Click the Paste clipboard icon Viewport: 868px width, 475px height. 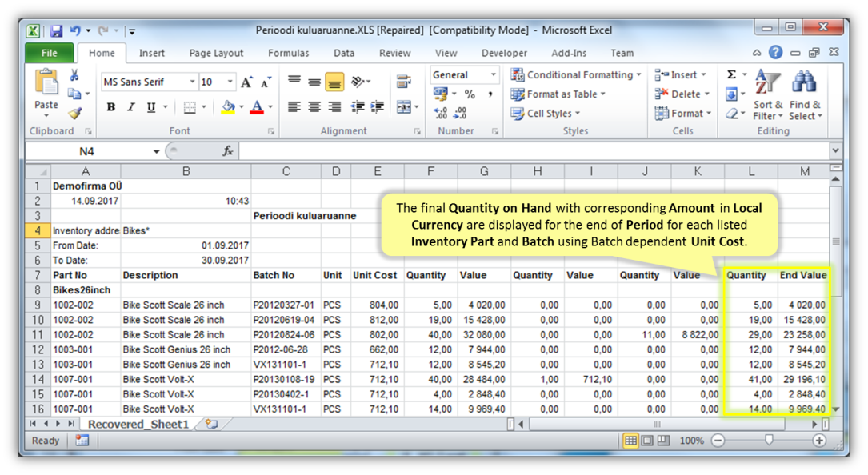[x=46, y=83]
